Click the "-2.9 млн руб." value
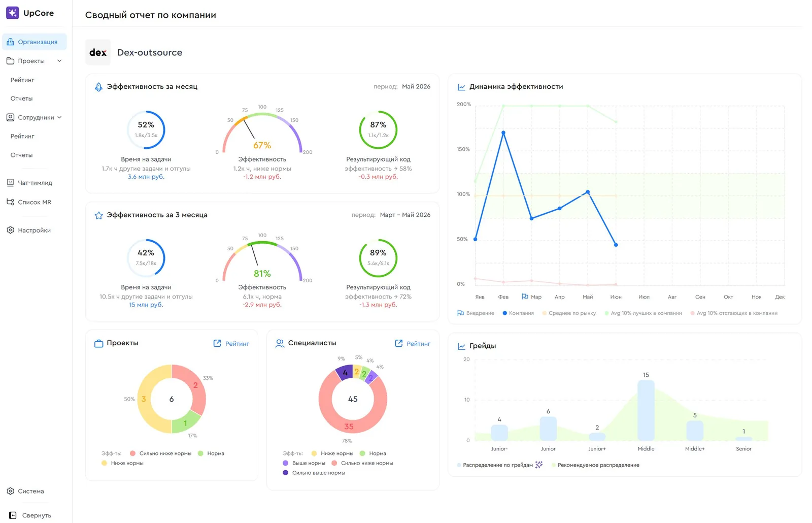 pyautogui.click(x=262, y=305)
